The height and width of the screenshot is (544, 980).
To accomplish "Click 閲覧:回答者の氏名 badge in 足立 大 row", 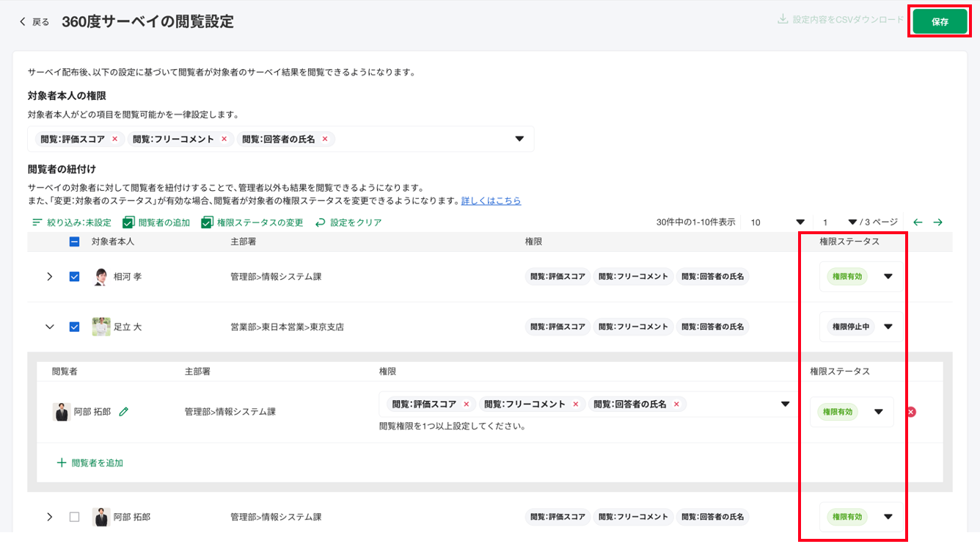I will (x=712, y=327).
